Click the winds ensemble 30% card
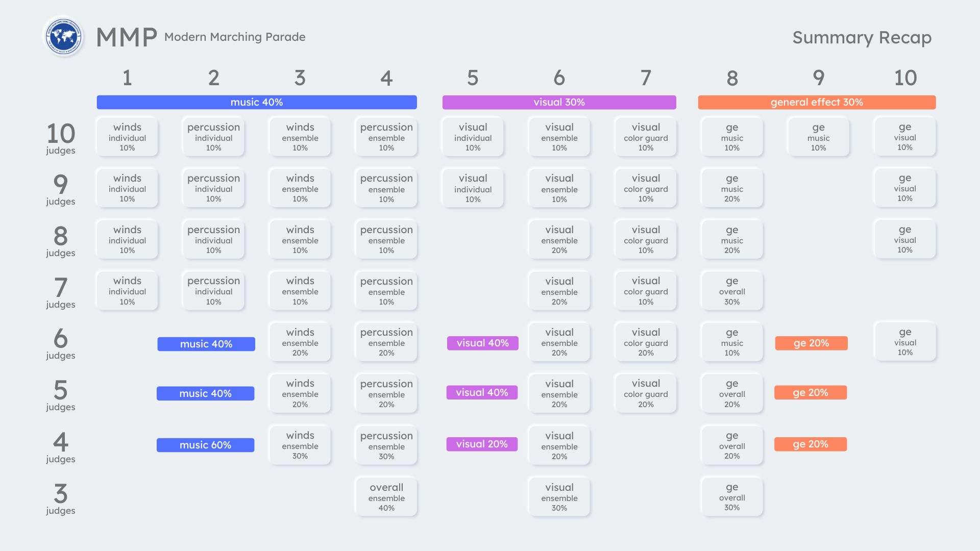 coord(300,445)
